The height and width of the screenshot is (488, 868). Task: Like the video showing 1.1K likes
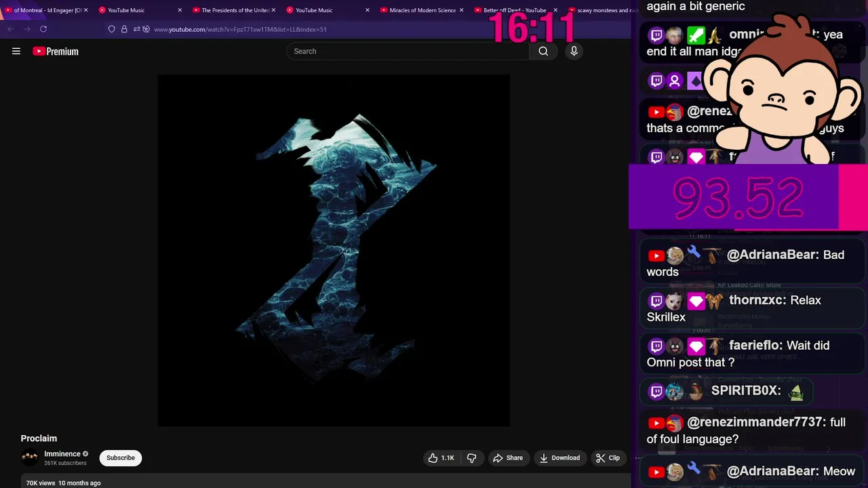point(441,458)
